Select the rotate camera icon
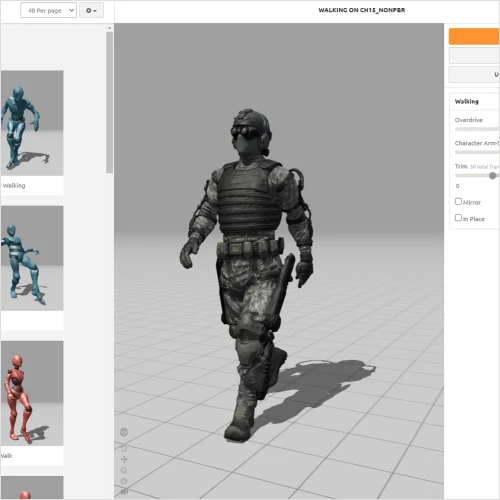This screenshot has height=500, width=500. [124, 448]
